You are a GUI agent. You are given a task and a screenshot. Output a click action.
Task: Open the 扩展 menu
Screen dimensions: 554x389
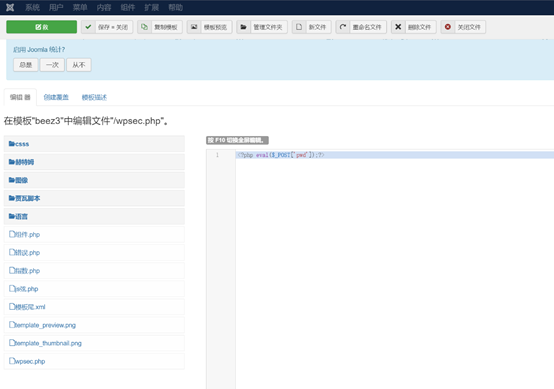tap(152, 7)
